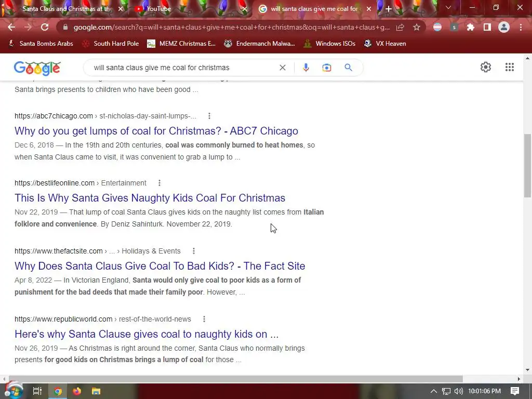Open the Chrome profile avatar

(504, 27)
